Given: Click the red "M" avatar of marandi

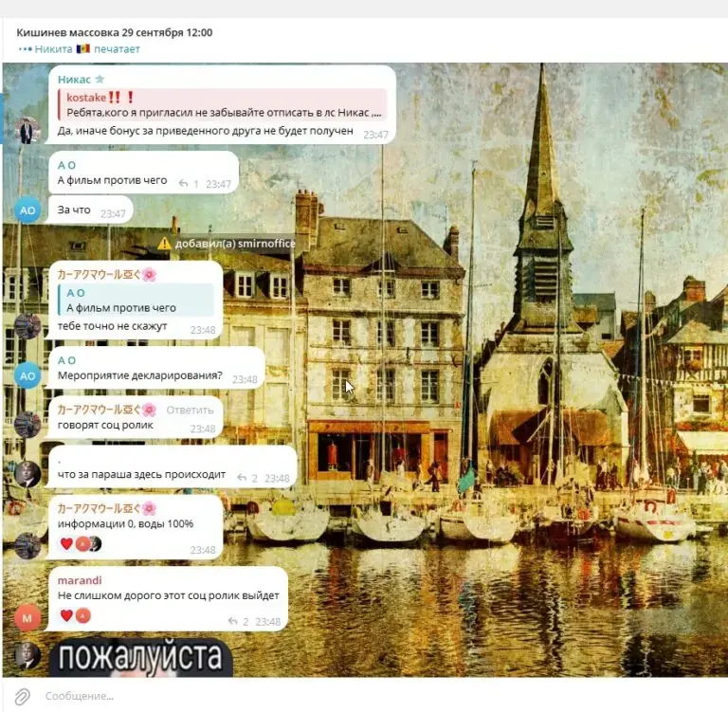Looking at the screenshot, I should click(x=27, y=617).
